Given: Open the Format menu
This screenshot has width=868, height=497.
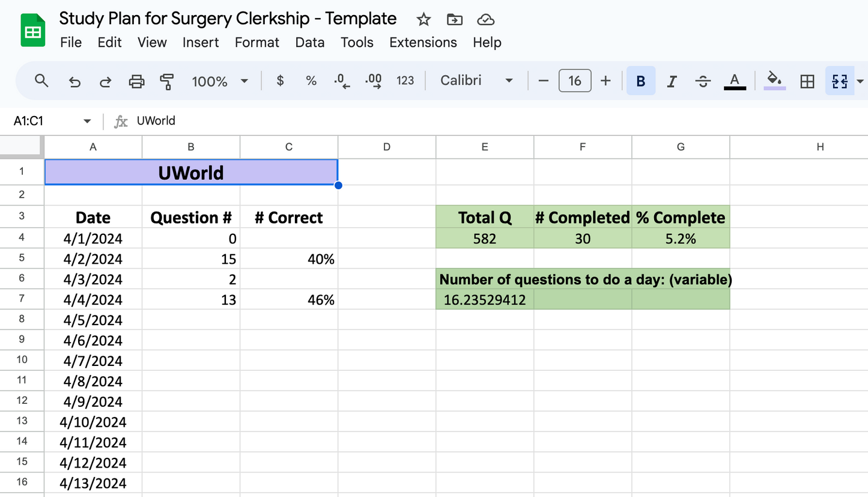Looking at the screenshot, I should click(x=256, y=42).
